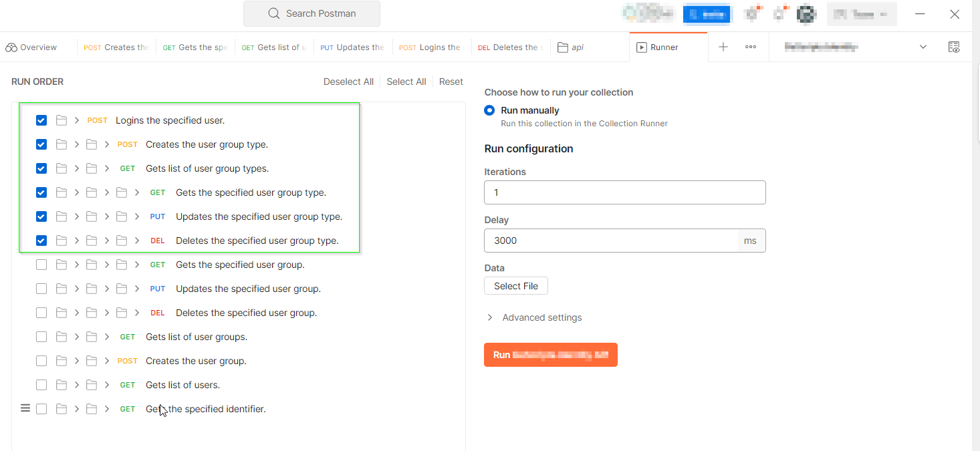Click the folder icon on the api tab
The width and height of the screenshot is (980, 451).
point(563,47)
